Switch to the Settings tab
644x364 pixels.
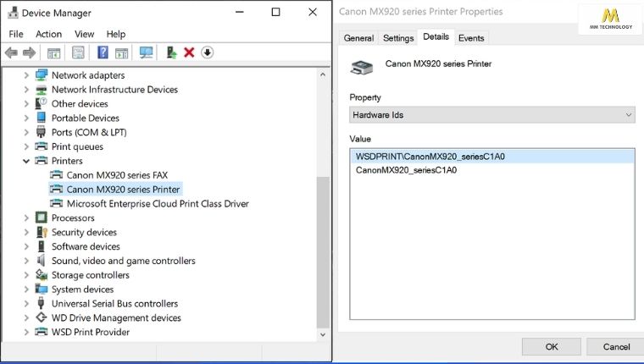point(398,38)
